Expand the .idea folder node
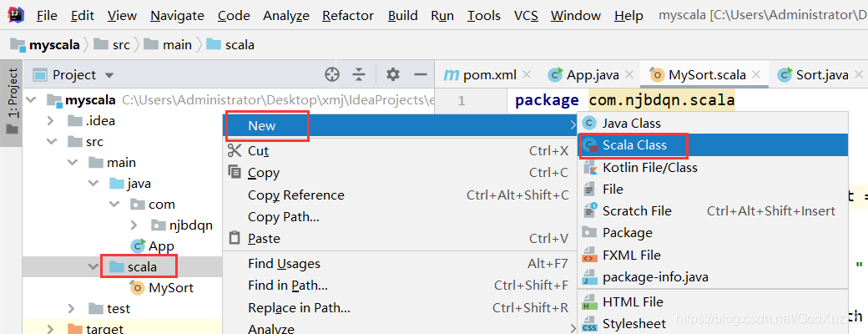Image resolution: width=868 pixels, height=334 pixels. (x=50, y=121)
